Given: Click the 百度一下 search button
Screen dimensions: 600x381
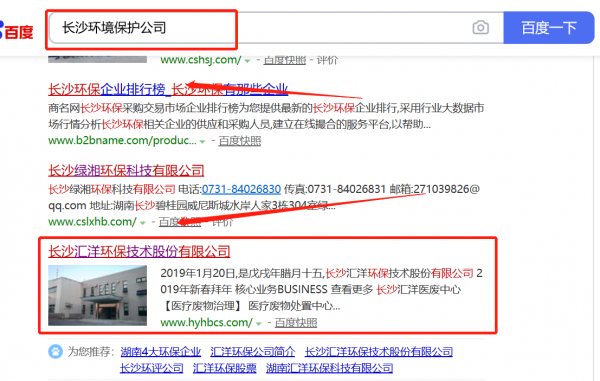Looking at the screenshot, I should pos(549,28).
